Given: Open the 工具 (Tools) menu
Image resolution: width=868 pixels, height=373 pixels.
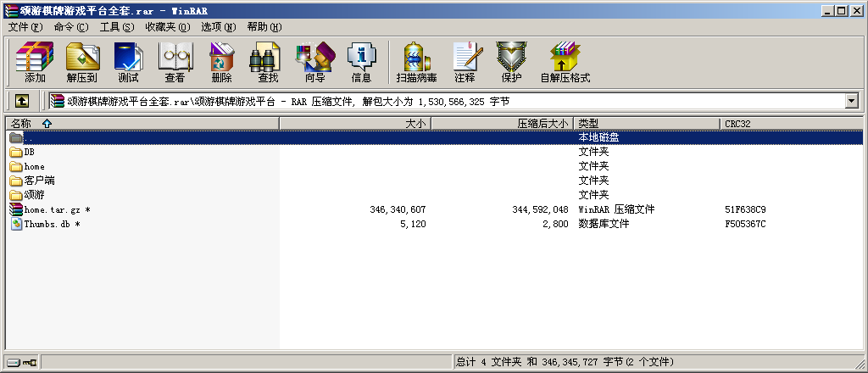Looking at the screenshot, I should [x=116, y=27].
